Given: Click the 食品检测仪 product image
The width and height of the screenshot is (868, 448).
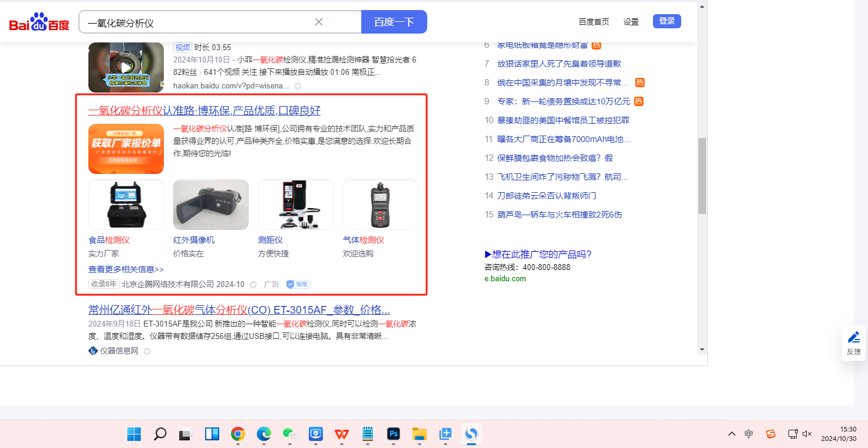Looking at the screenshot, I should tap(126, 205).
